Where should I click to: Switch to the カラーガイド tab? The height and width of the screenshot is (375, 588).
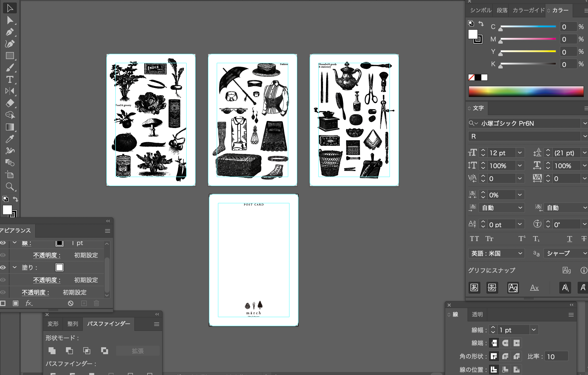coord(529,10)
